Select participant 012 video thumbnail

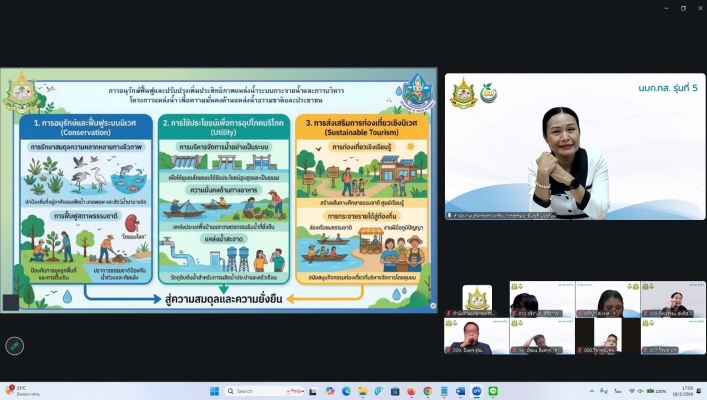(x=541, y=300)
